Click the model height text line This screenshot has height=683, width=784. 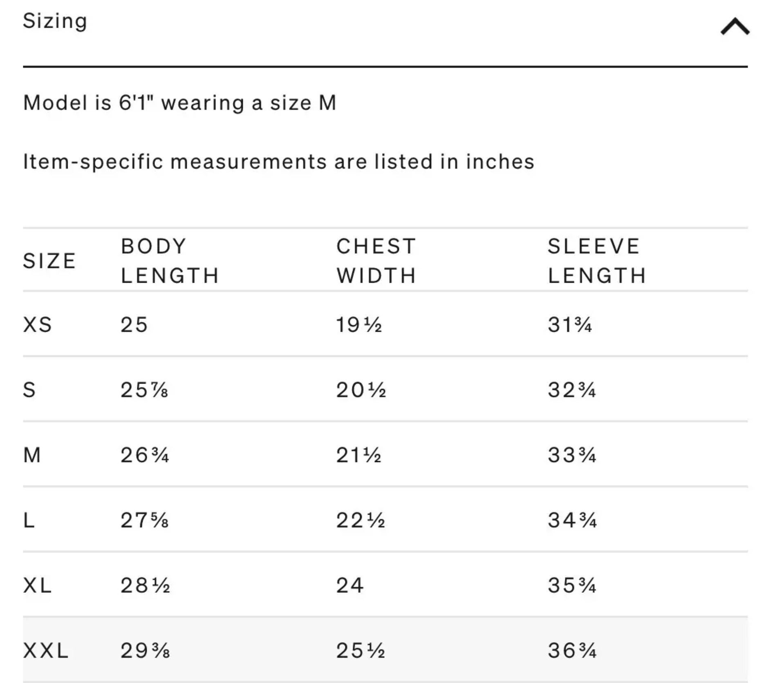click(180, 103)
